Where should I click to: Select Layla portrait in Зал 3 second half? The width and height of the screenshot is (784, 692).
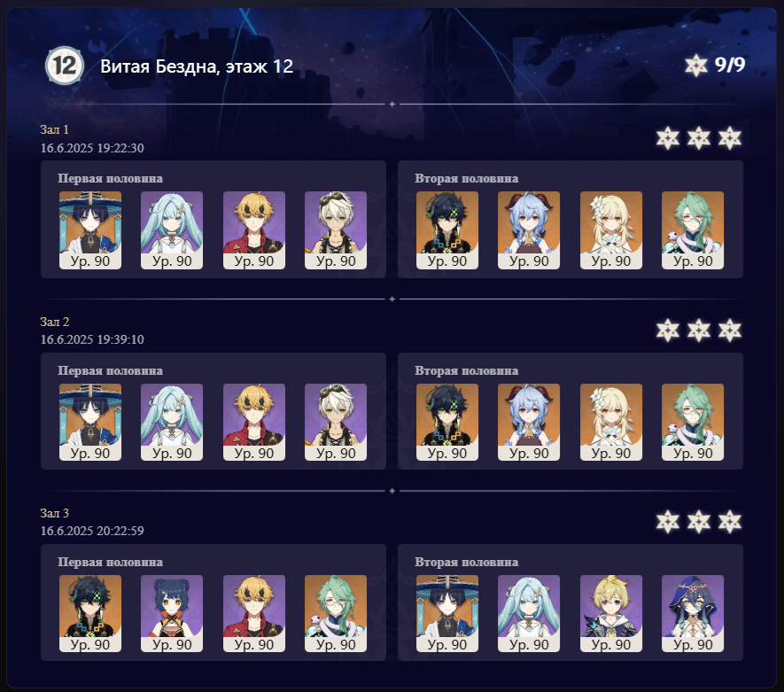coord(693,613)
